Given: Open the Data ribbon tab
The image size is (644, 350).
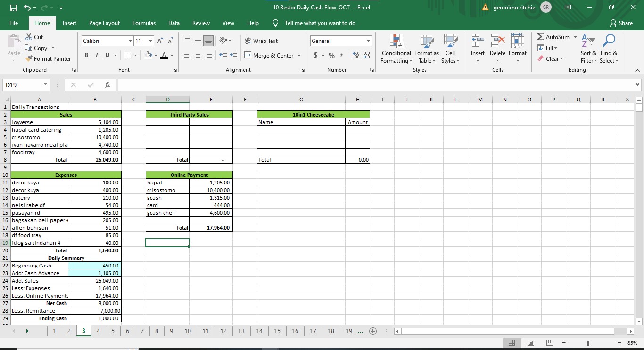Looking at the screenshot, I should coord(174,23).
